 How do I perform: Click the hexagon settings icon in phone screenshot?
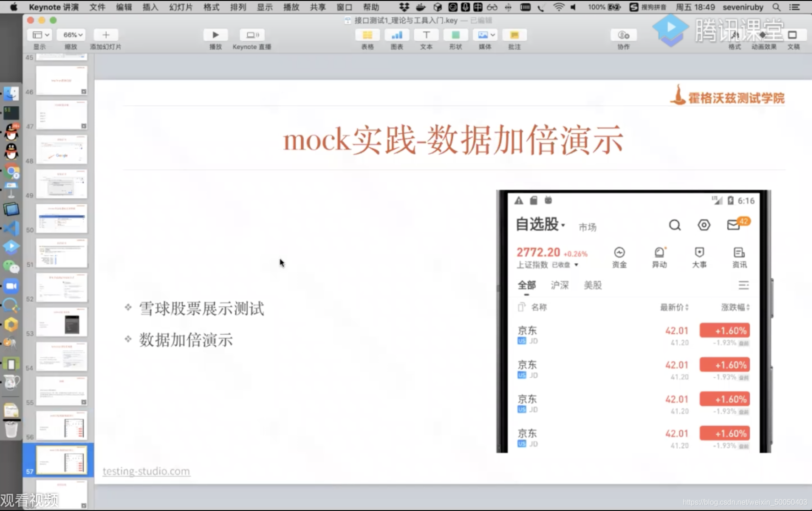coord(704,225)
